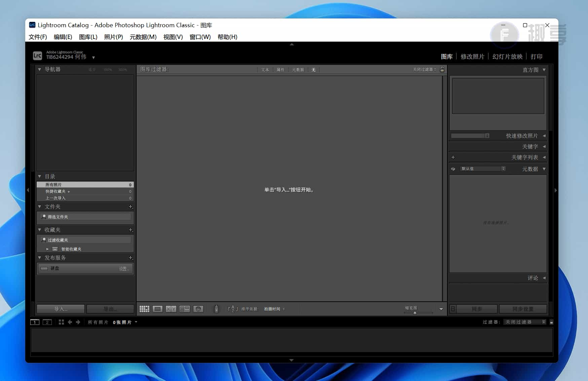588x381 pixels.
Task: Click the 导出... button
Action: pos(110,309)
